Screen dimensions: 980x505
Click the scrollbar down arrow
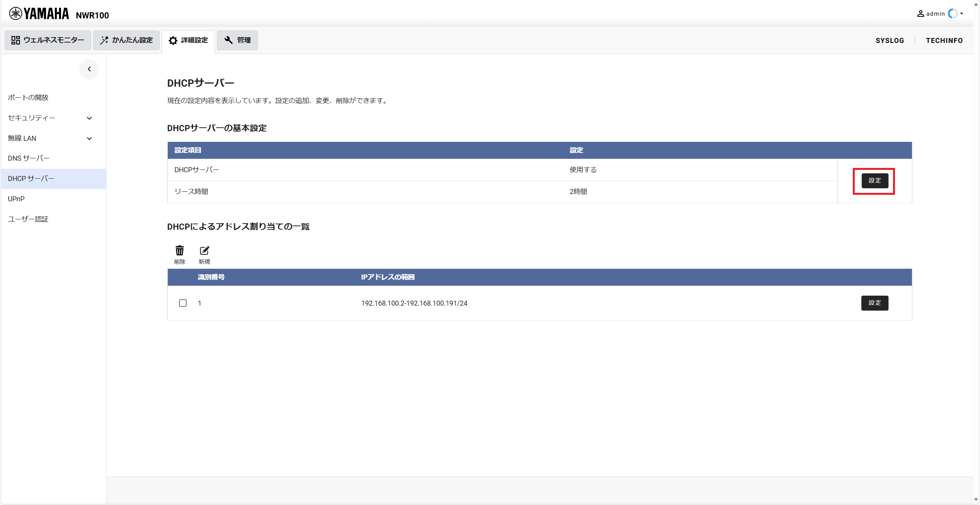976,499
